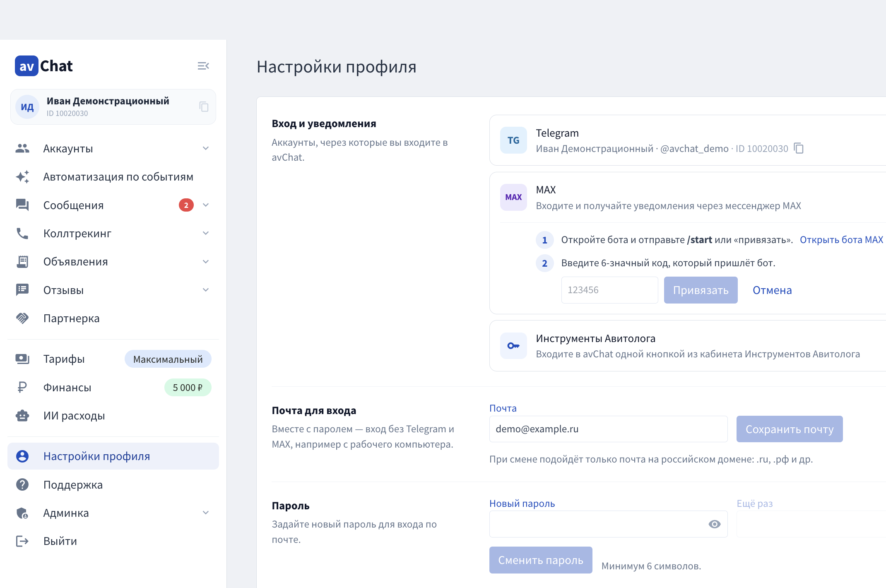Click the Telegram account card title
The image size is (886, 588).
557,133
